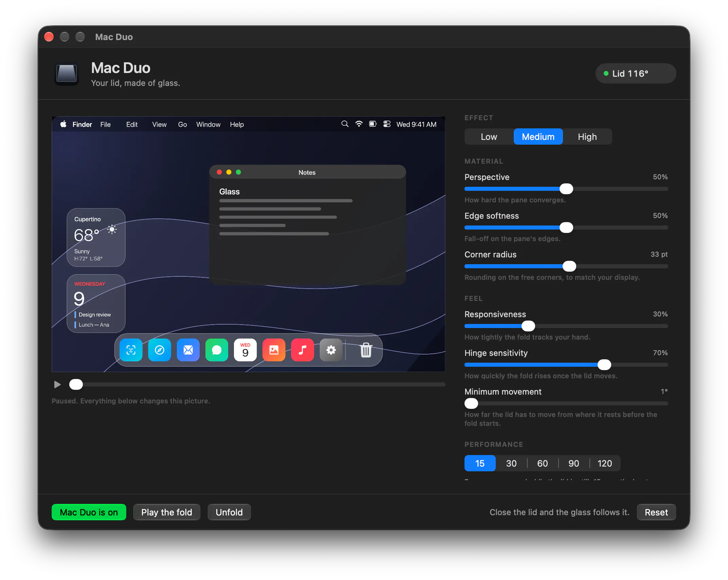Click the Settings gear icon in the dock
728x580 pixels.
pyautogui.click(x=331, y=350)
